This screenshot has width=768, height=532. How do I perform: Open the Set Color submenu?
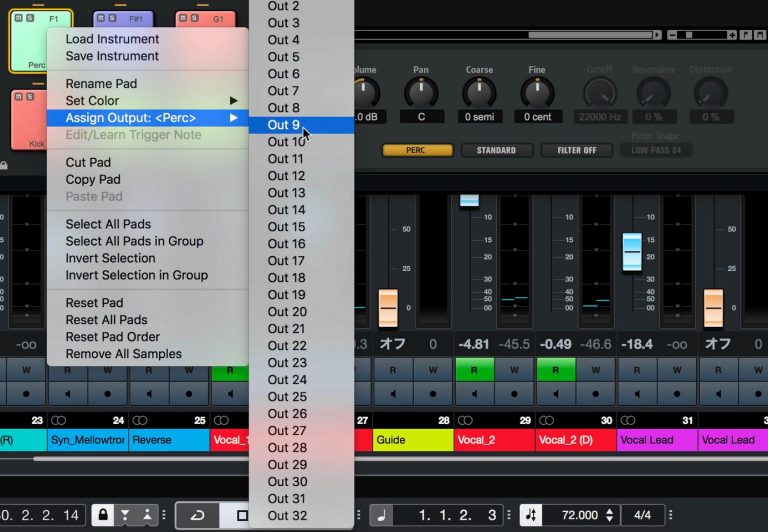[x=147, y=100]
